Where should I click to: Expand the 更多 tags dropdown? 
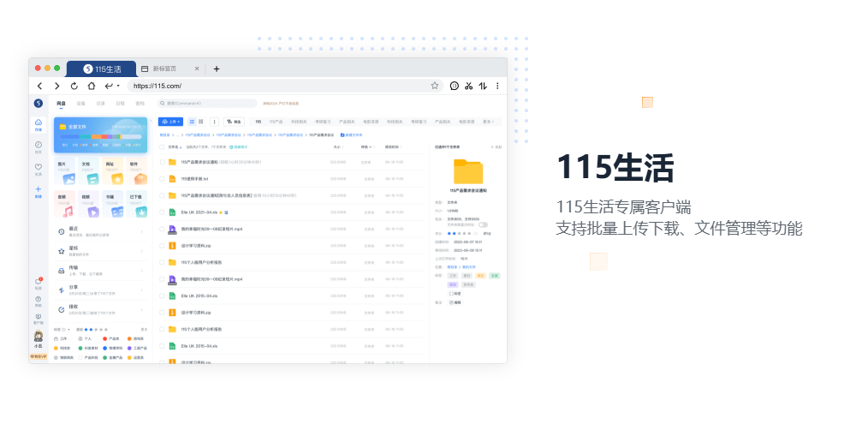click(488, 122)
